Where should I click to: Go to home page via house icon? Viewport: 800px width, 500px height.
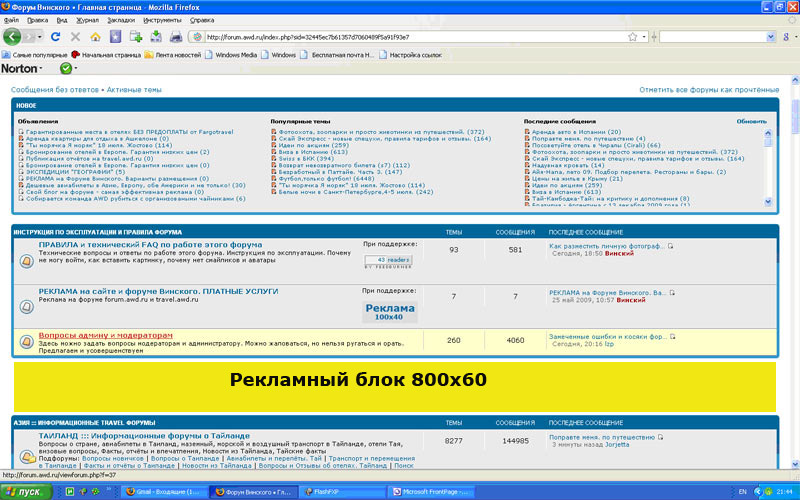(x=95, y=37)
